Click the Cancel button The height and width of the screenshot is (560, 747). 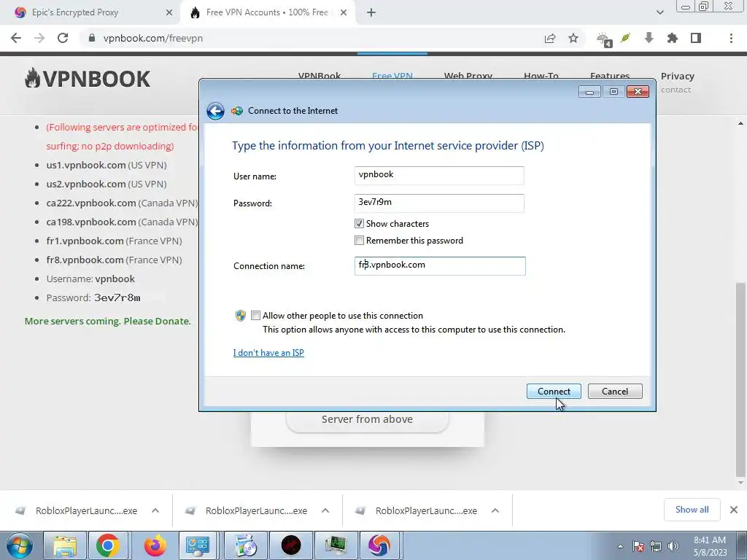coord(614,392)
